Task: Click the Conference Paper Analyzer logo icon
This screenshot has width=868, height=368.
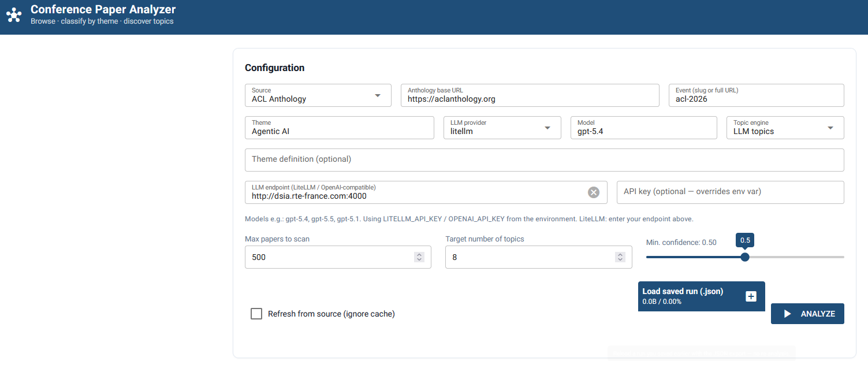Action: pos(14,15)
